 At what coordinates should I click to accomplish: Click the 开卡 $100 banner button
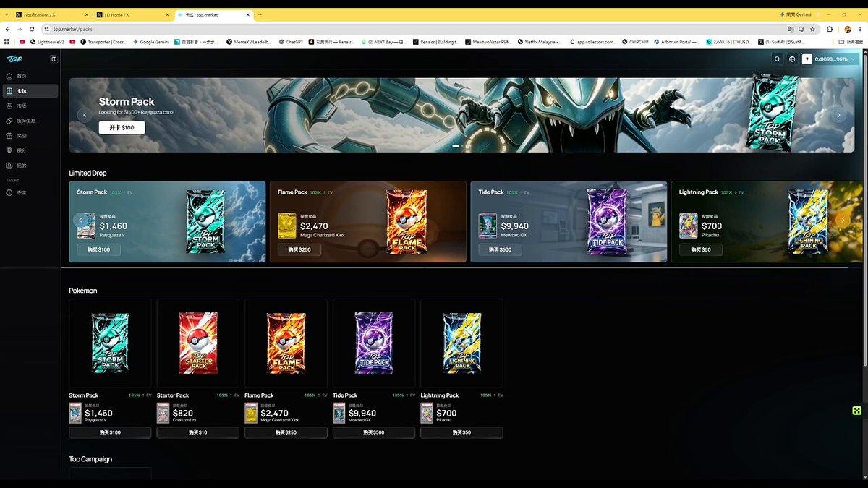pos(122,127)
